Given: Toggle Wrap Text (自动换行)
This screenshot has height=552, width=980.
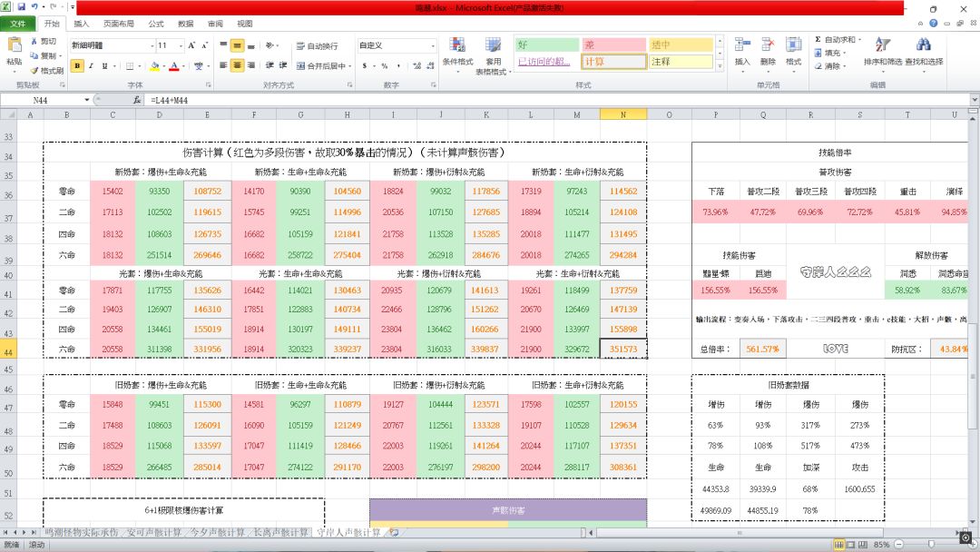Looking at the screenshot, I should click(x=317, y=45).
